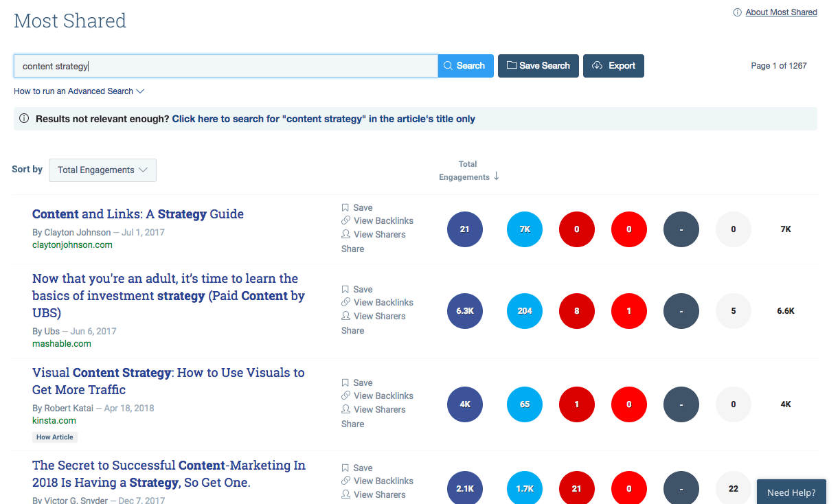Image resolution: width=840 pixels, height=504 pixels.
Task: Click the Save Search folder icon
Action: coord(512,65)
